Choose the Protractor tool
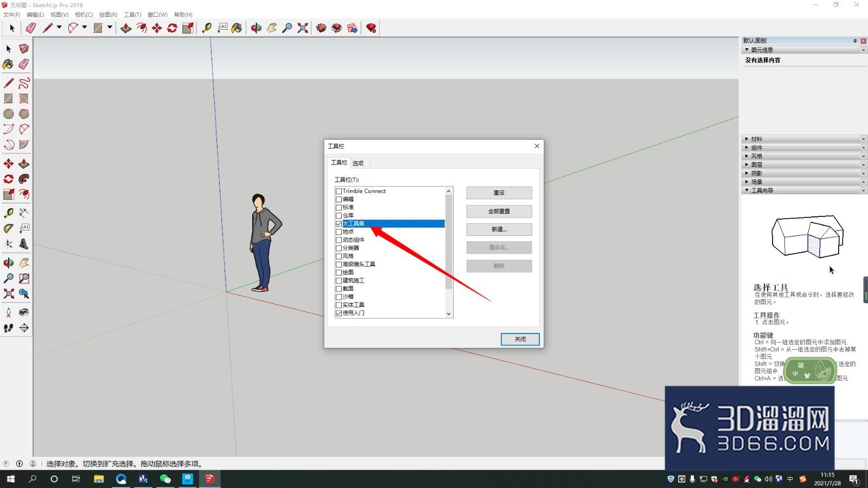Image resolution: width=868 pixels, height=488 pixels. coord(9,228)
